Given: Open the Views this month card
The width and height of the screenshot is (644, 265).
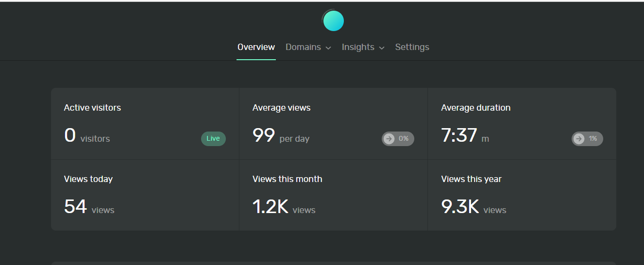Looking at the screenshot, I should [x=333, y=195].
